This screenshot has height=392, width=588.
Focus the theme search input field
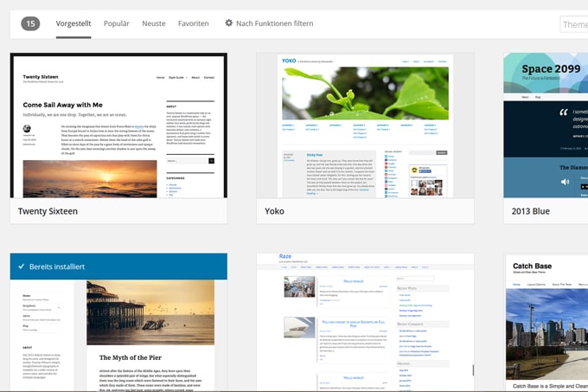pos(574,24)
